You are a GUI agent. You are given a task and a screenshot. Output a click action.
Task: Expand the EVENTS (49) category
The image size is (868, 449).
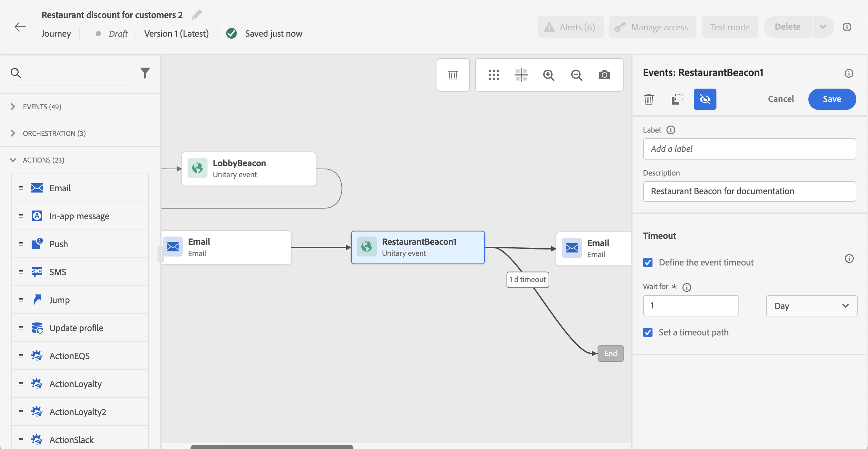pos(42,107)
